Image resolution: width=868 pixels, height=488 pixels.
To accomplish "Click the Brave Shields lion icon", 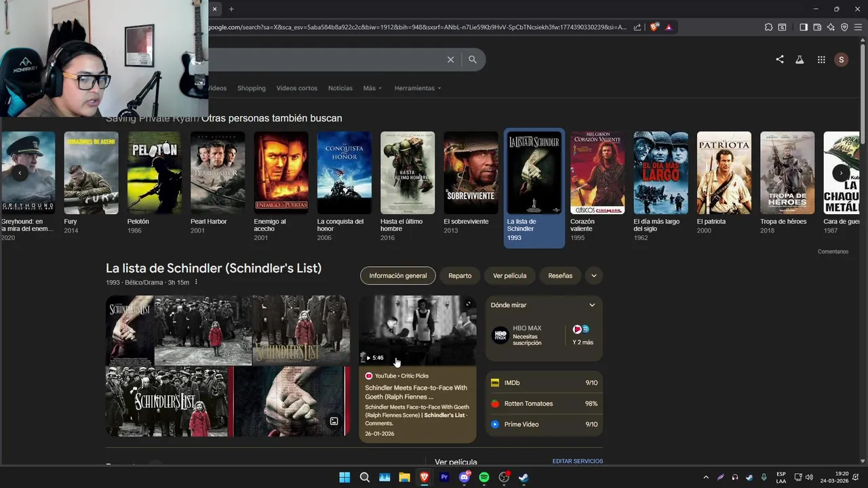I will point(654,27).
